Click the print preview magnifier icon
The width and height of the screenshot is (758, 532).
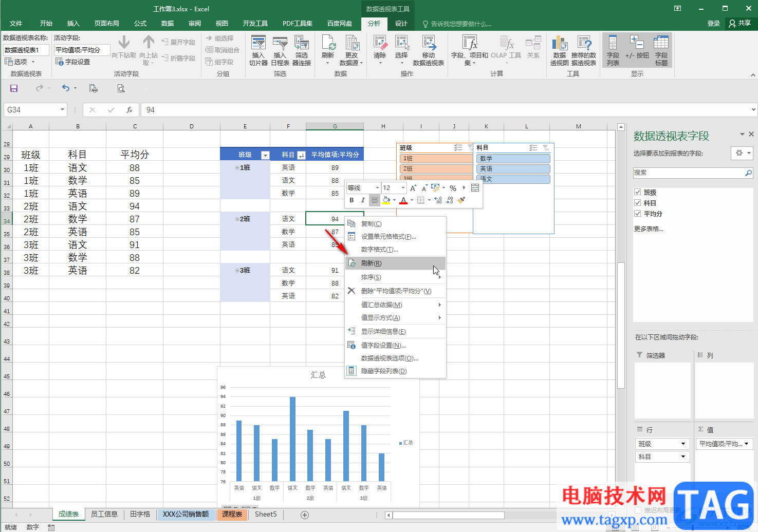[x=121, y=88]
